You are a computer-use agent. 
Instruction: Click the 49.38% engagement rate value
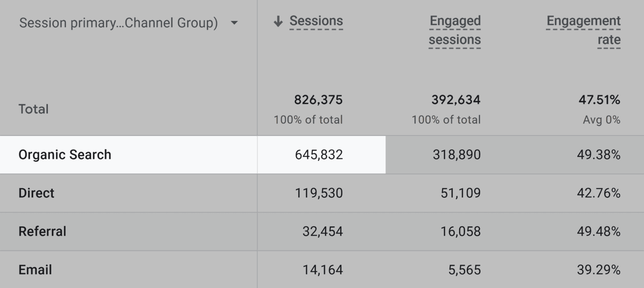coord(598,154)
